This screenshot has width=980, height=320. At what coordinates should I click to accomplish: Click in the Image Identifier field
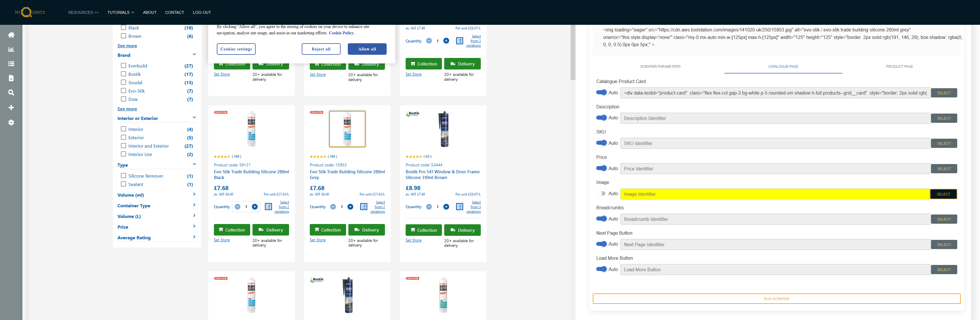(775, 194)
